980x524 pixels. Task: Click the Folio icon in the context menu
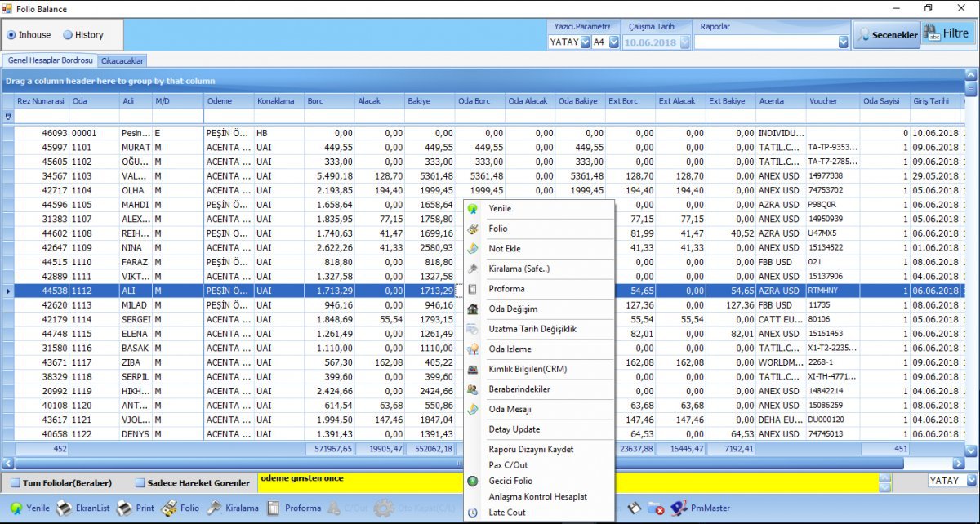(x=472, y=229)
